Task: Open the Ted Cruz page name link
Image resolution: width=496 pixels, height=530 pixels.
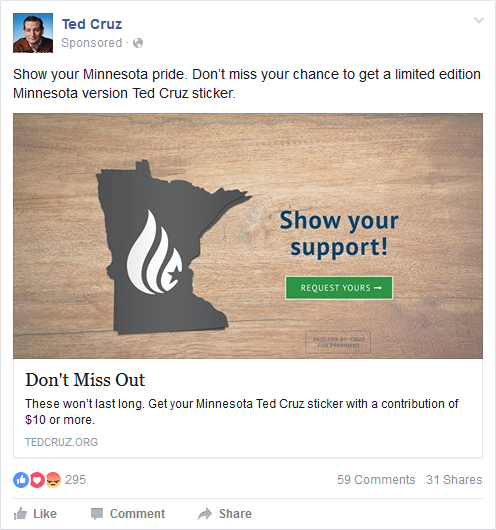Action: 92,24
